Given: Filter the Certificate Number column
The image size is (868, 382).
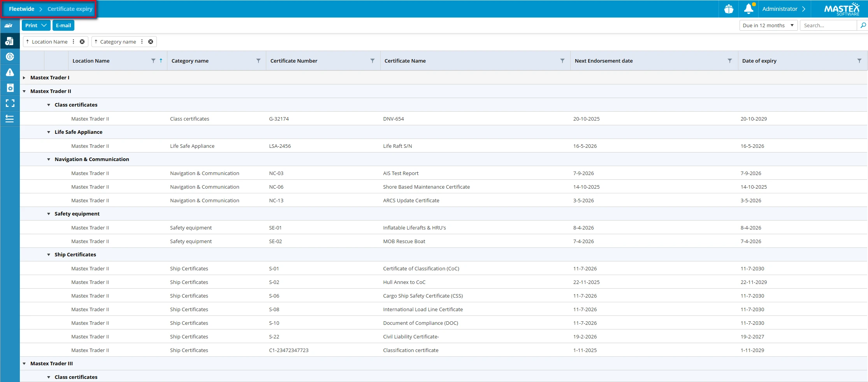Looking at the screenshot, I should tap(372, 61).
